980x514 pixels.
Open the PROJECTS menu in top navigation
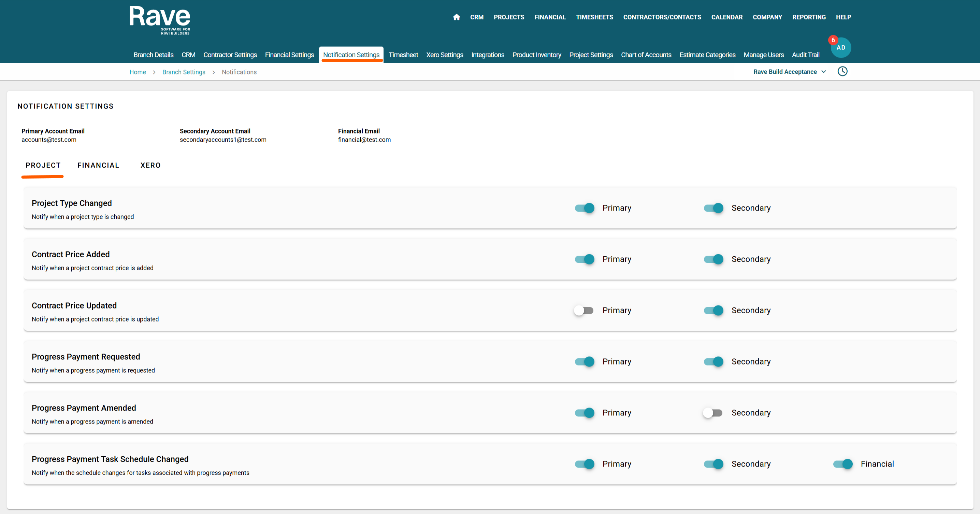pyautogui.click(x=509, y=17)
